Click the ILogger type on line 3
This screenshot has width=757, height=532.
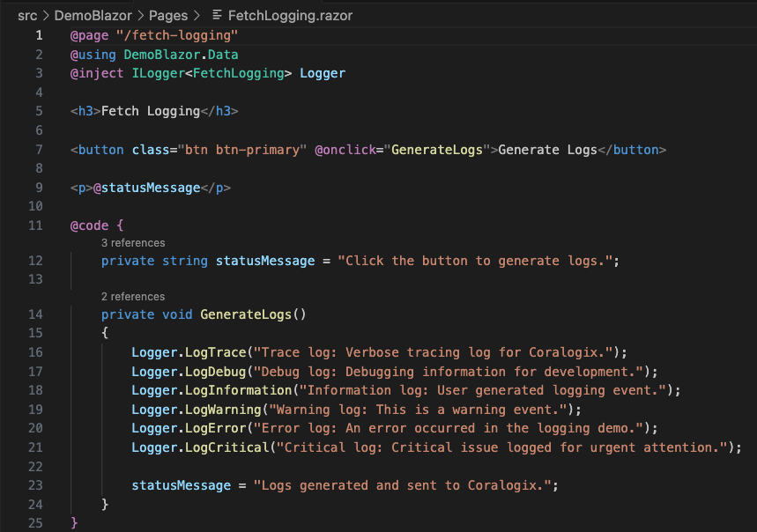tap(159, 73)
